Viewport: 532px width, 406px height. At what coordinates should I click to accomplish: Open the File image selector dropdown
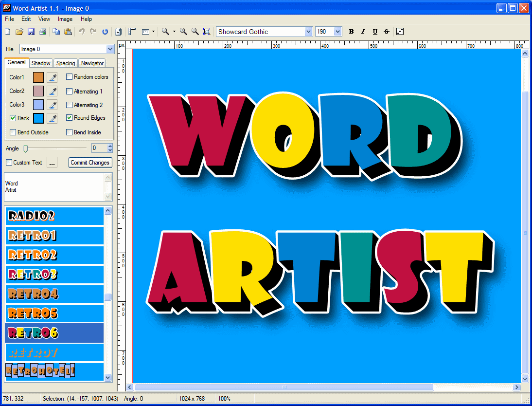point(110,49)
